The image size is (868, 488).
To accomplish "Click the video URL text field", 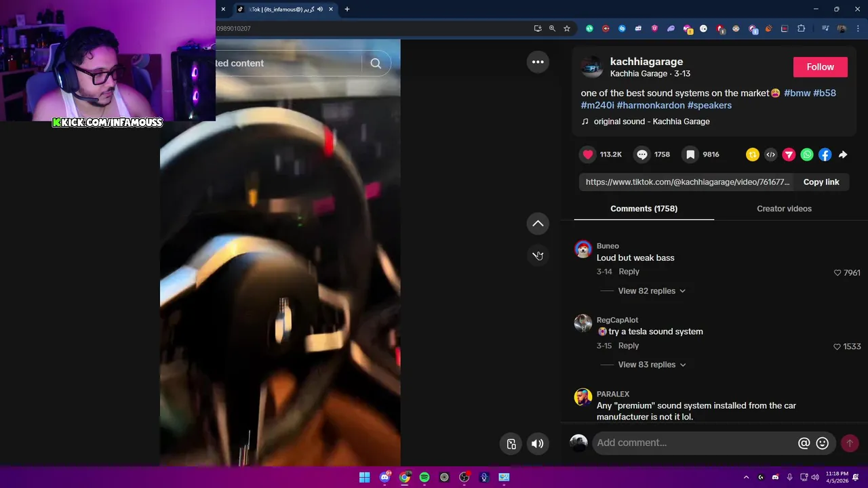I will click(688, 182).
